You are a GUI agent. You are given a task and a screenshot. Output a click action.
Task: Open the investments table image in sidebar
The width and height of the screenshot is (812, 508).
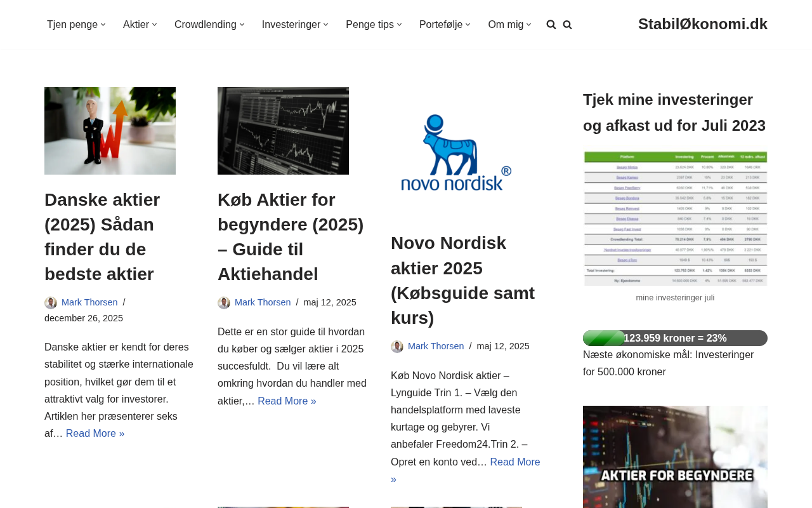pos(675,218)
